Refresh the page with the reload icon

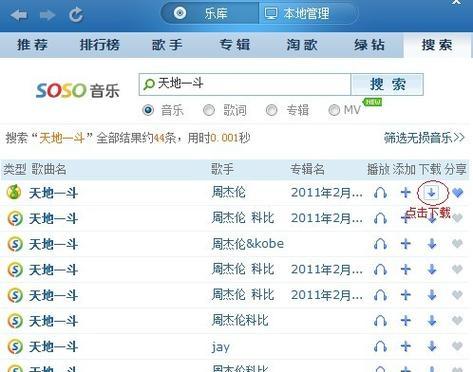(x=76, y=15)
